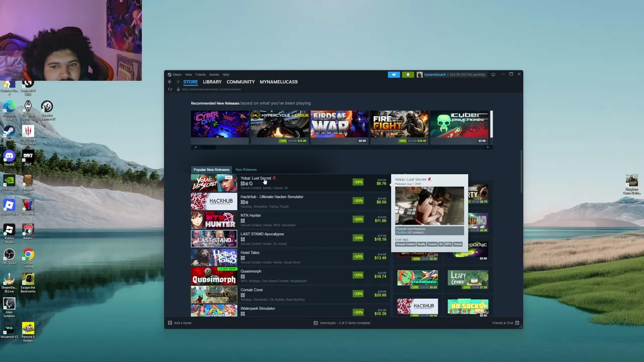Click the profile avatar in Steam header
The width and height of the screenshot is (644, 362).
point(420,74)
